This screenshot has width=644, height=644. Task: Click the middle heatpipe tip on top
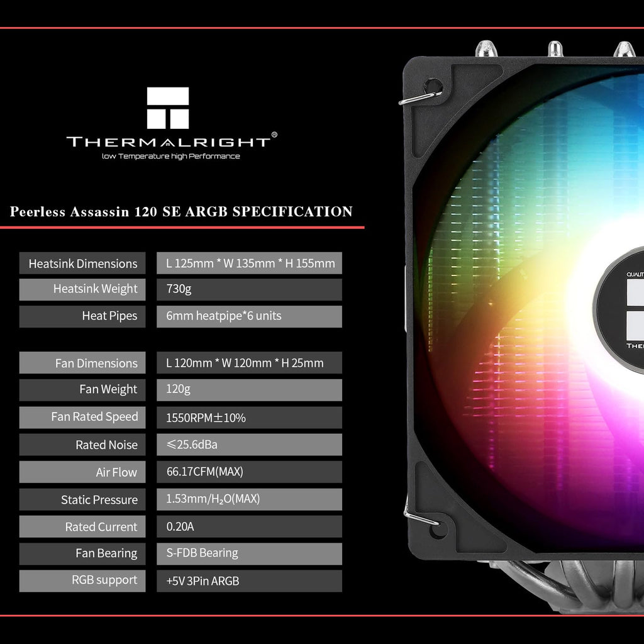point(555,48)
